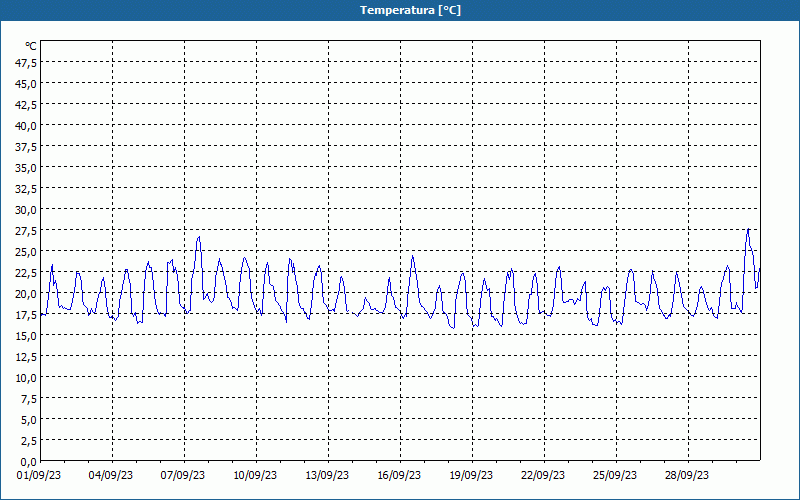Select the 35,0 y-axis value

(x=26, y=168)
